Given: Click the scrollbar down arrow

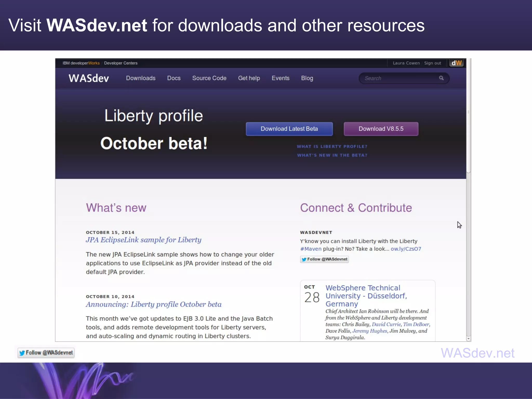Looking at the screenshot, I should pos(469,339).
